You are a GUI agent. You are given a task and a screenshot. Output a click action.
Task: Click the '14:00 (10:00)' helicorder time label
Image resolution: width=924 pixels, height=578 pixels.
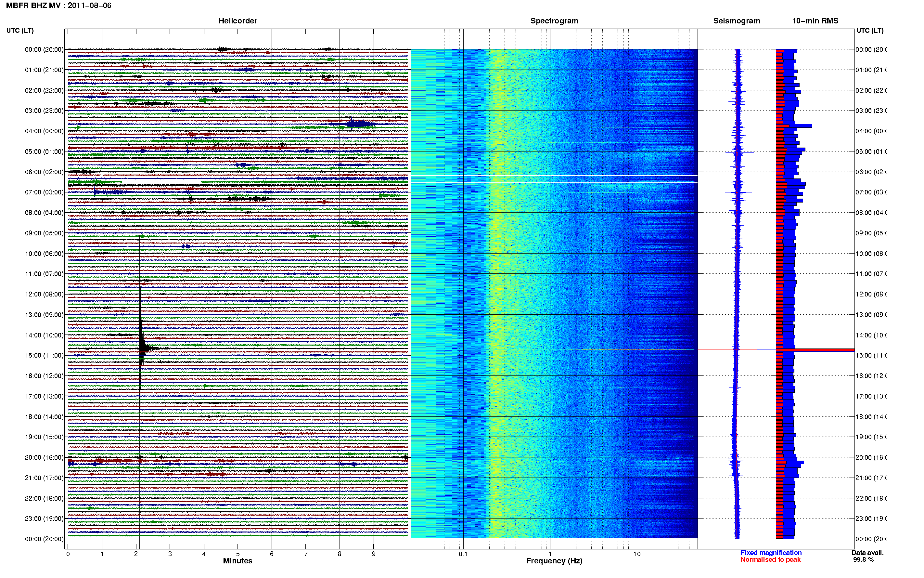(44, 335)
